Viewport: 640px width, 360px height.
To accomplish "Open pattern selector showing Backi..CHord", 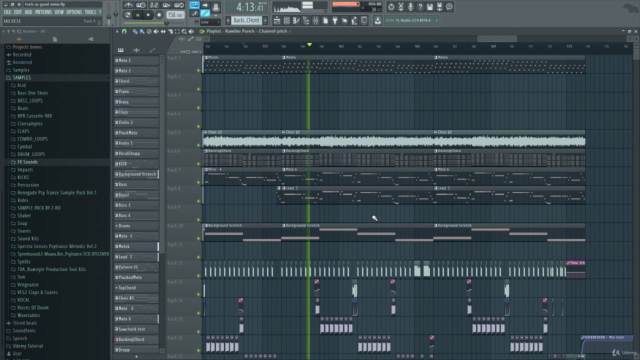I will pyautogui.click(x=247, y=20).
